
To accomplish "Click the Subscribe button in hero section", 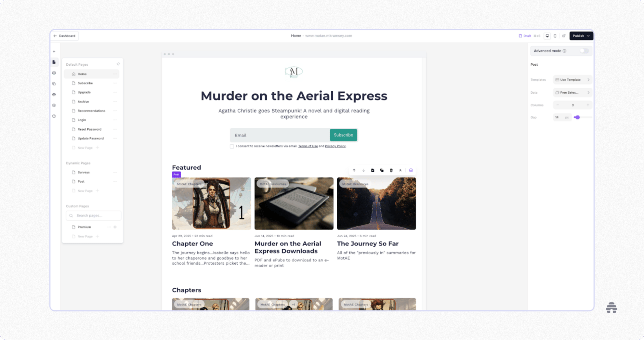I will (343, 135).
